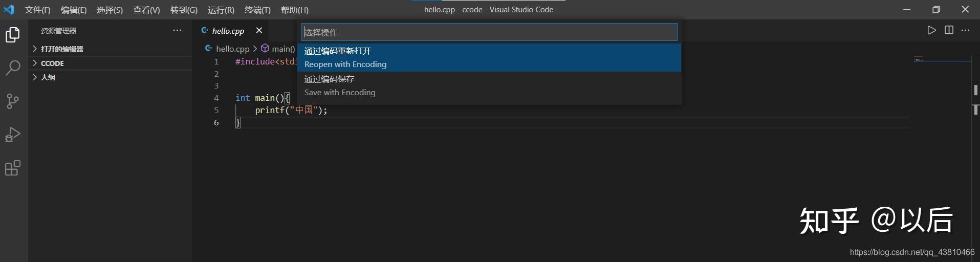Open editor More Actions ellipsis
Image resolution: width=980 pixels, height=262 pixels.
pyautogui.click(x=966, y=31)
